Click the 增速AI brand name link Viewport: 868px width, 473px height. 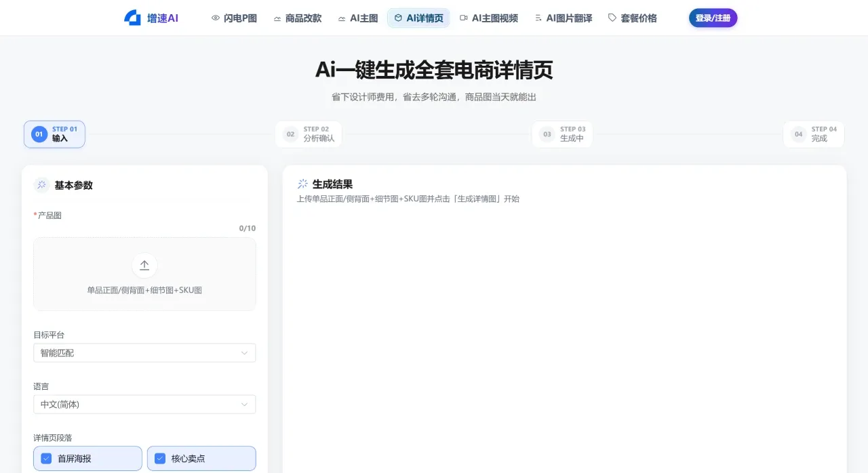pyautogui.click(x=163, y=18)
